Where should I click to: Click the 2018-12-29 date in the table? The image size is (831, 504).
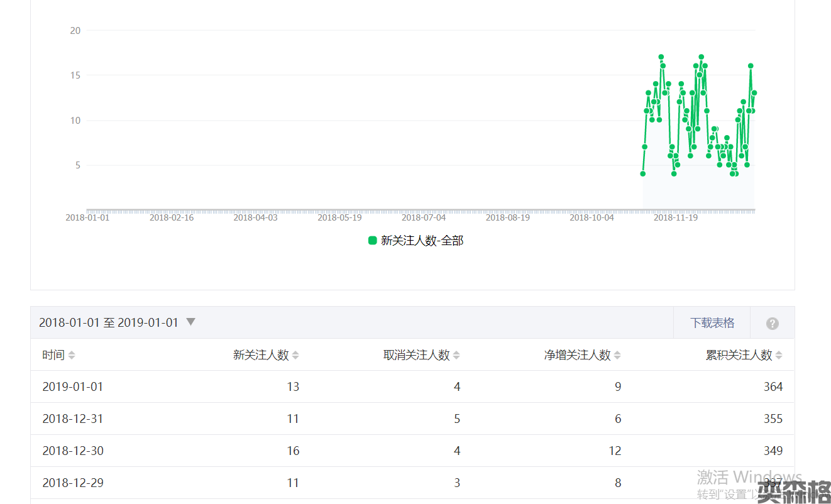[x=73, y=483]
